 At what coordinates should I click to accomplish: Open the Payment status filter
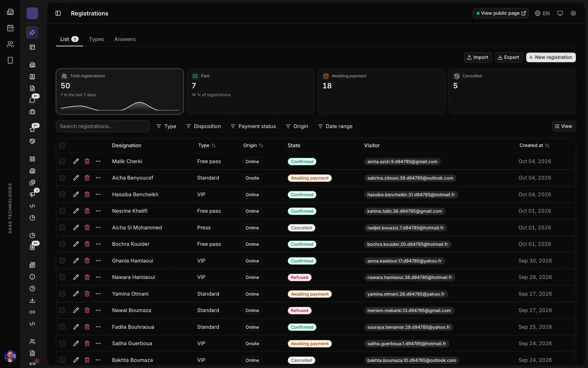pyautogui.click(x=253, y=126)
